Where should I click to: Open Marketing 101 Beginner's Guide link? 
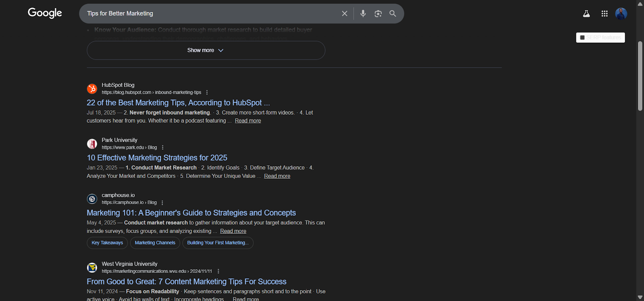191,213
